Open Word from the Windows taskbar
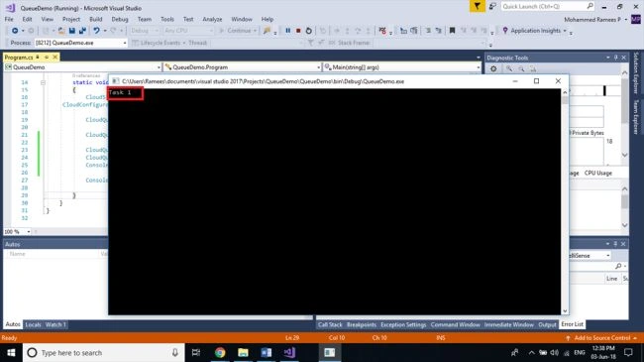Image resolution: width=644 pixels, height=362 pixels. (267, 352)
